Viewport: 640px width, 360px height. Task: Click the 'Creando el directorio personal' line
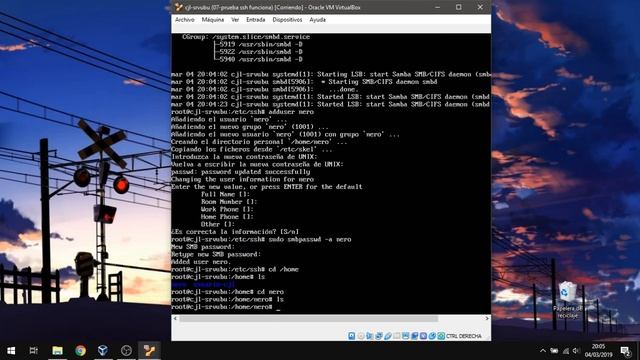pos(259,142)
